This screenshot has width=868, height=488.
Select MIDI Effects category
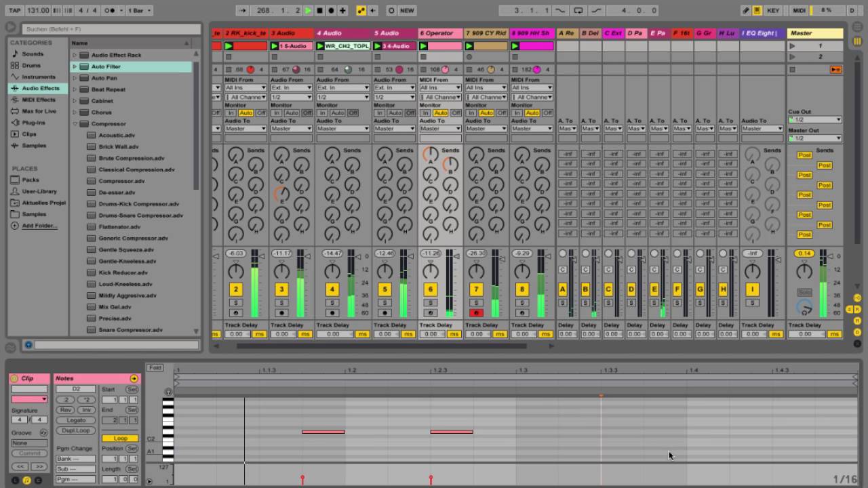click(x=38, y=100)
